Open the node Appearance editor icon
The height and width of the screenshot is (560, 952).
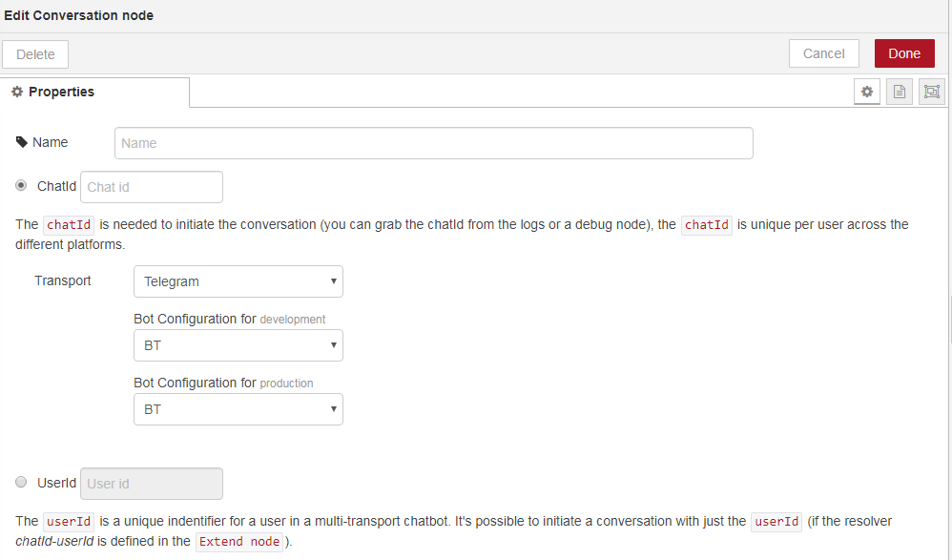point(931,91)
